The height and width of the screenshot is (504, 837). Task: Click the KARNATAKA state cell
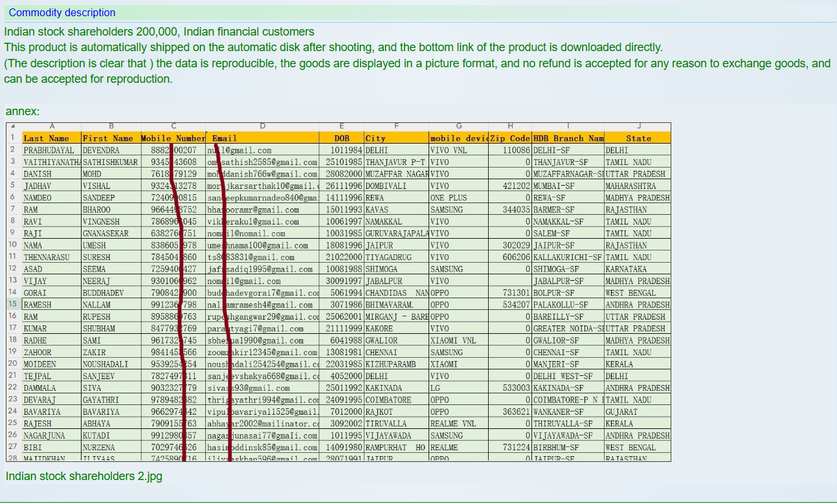626,269
